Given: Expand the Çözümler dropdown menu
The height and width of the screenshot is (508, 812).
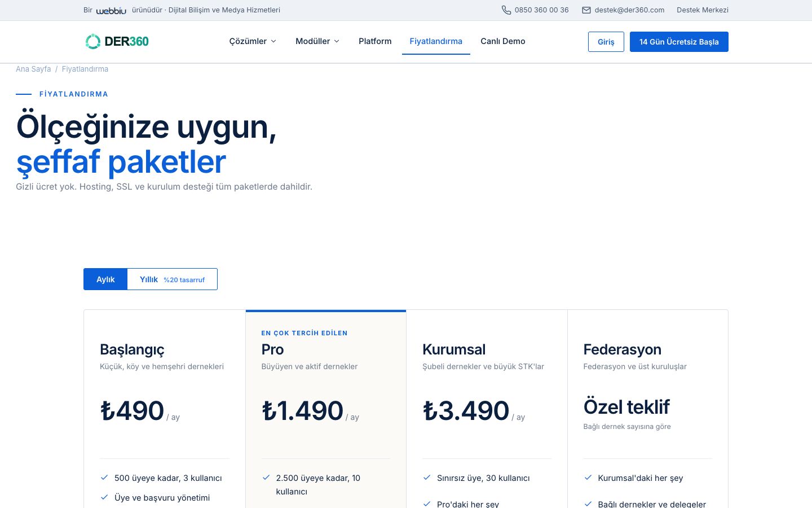Looking at the screenshot, I should pyautogui.click(x=253, y=41).
